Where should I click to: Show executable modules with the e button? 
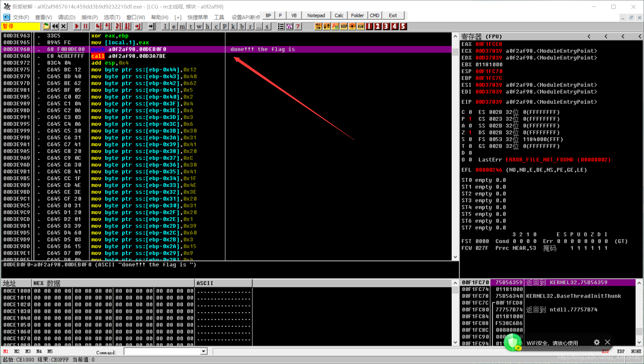point(174,27)
